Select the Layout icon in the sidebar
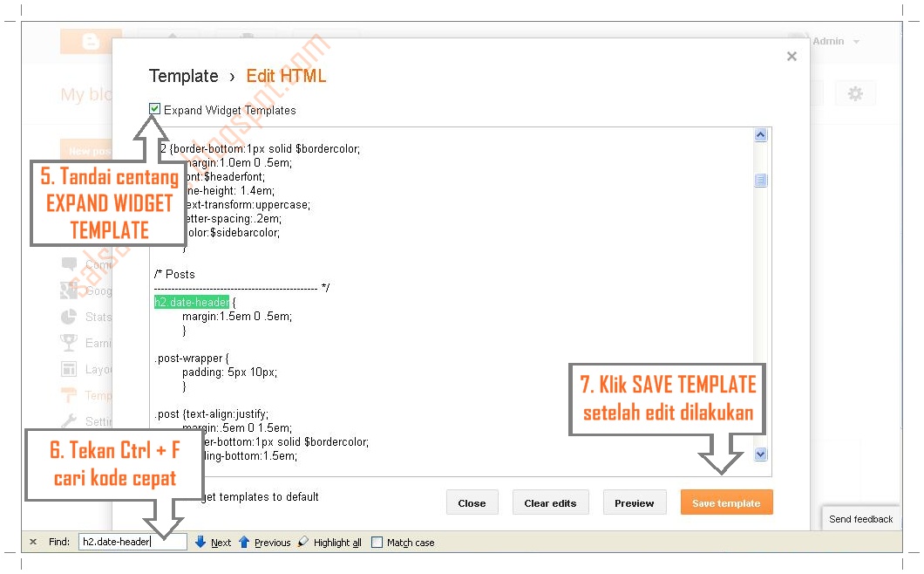924x574 pixels. (x=70, y=368)
